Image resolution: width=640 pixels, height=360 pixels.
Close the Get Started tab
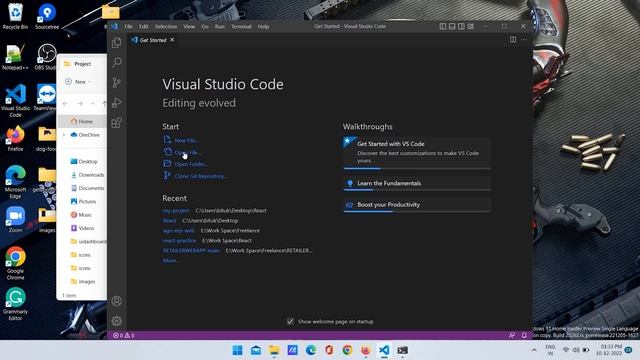(x=172, y=40)
